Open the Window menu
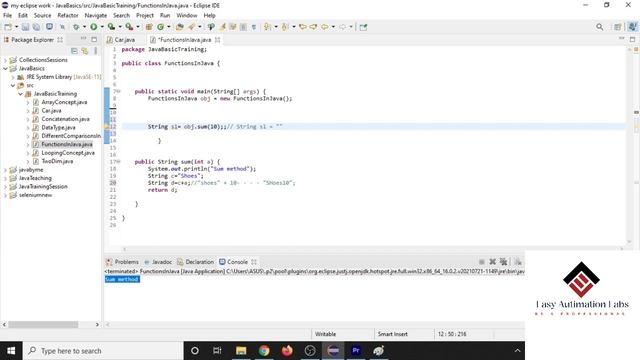Image resolution: width=640 pixels, height=360 pixels. click(187, 15)
